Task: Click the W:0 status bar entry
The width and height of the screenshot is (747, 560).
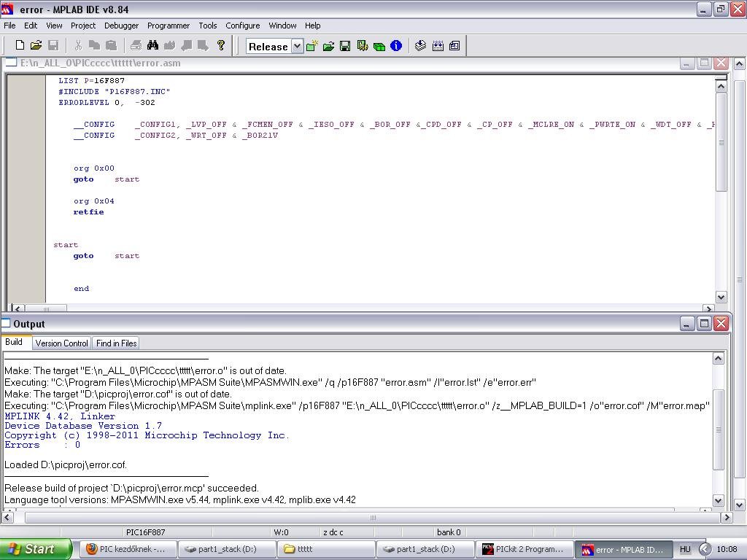Action: click(281, 532)
